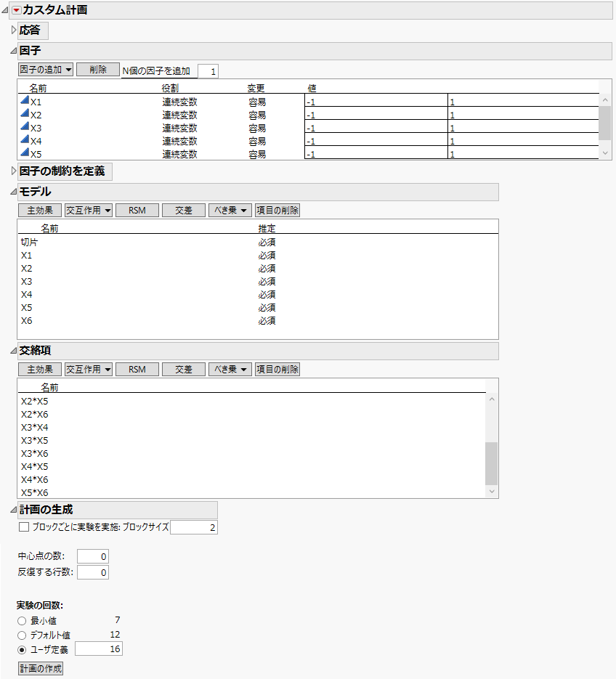The image size is (616, 679).
Task: Click the down arrow on the 交絡項 scrollbar
Action: (493, 492)
